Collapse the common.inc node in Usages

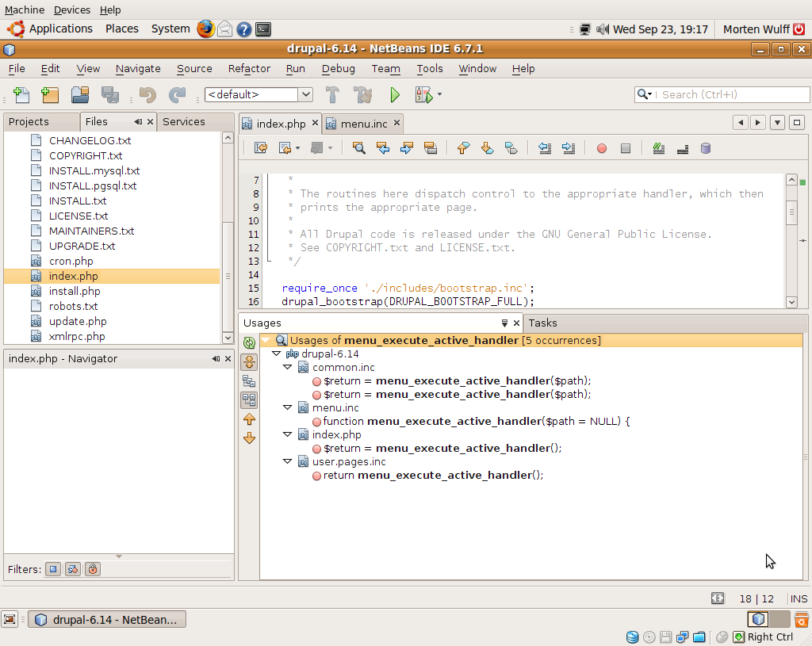[x=288, y=368]
